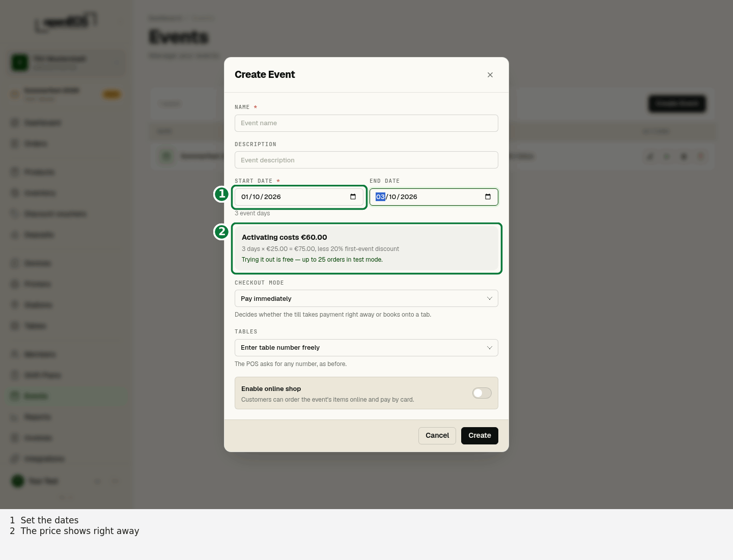Click the '3 days × €25.00 = €75.00' line

[x=320, y=249]
